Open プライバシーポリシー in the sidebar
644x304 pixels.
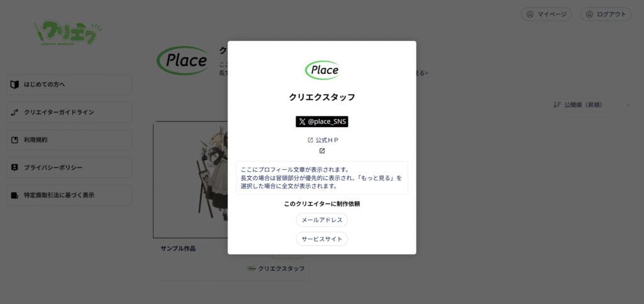(x=69, y=167)
